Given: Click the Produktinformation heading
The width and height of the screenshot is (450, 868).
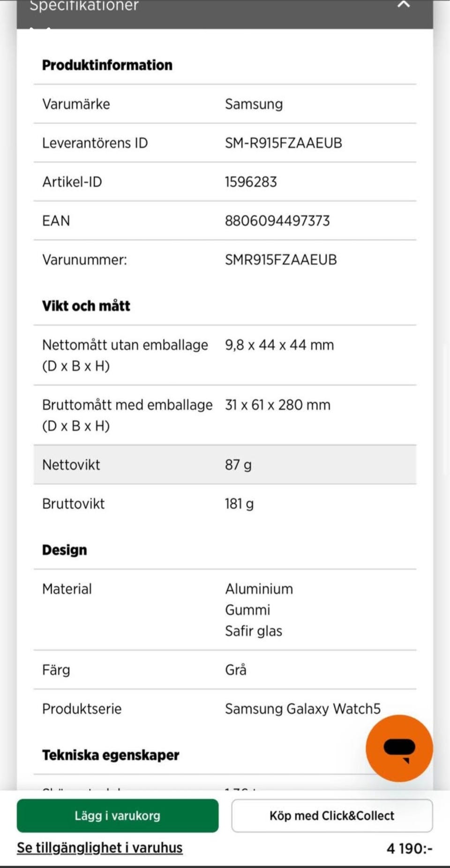Looking at the screenshot, I should coord(107,65).
